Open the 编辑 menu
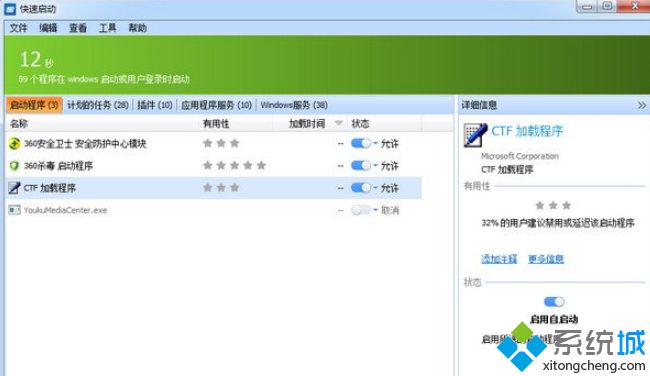Viewport: 650px width, 376px height. (x=48, y=28)
